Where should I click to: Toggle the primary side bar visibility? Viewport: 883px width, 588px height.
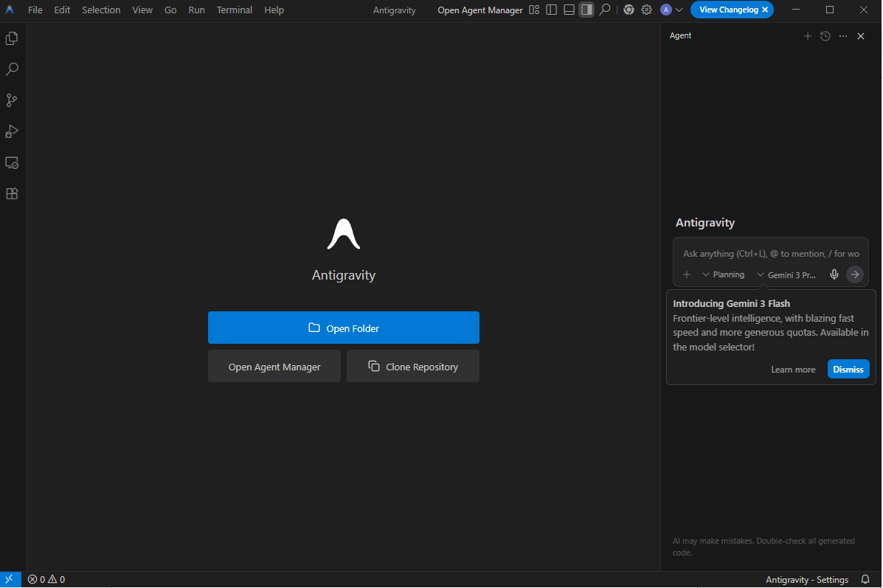[551, 10]
